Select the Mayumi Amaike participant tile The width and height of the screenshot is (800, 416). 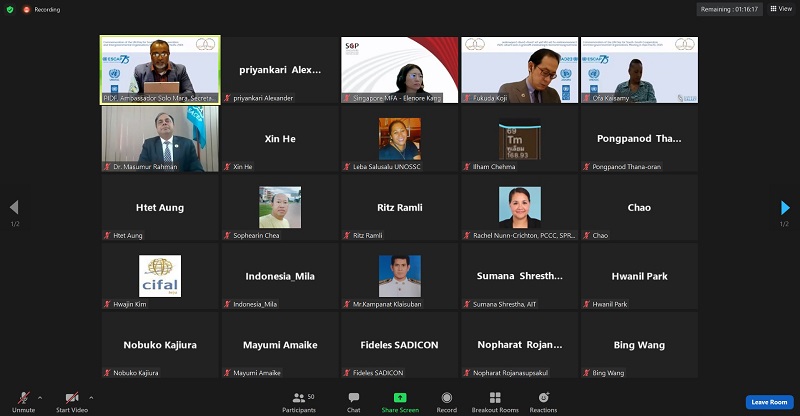pyautogui.click(x=280, y=345)
